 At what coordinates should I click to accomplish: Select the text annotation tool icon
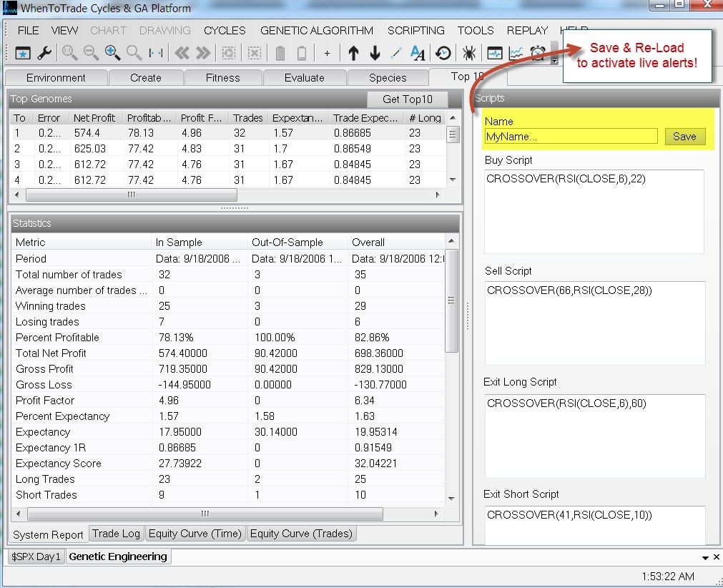(418, 54)
